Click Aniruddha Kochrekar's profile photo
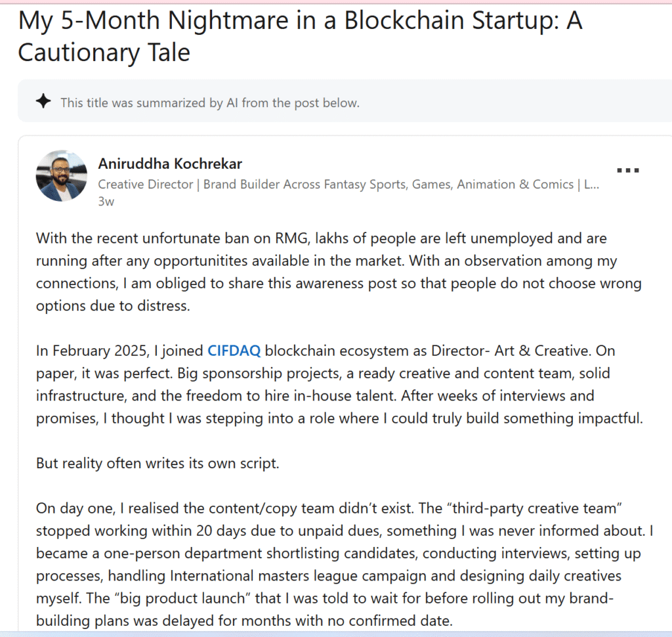This screenshot has width=672, height=637. (x=61, y=175)
